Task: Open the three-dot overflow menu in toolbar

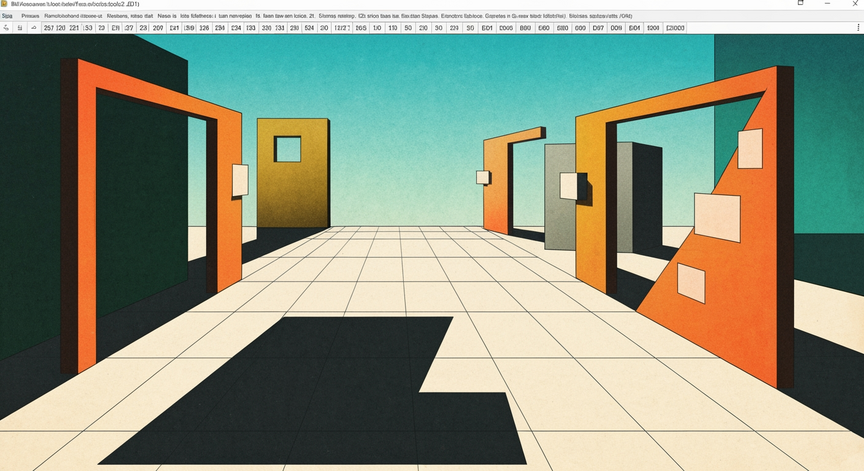Action: (857, 29)
